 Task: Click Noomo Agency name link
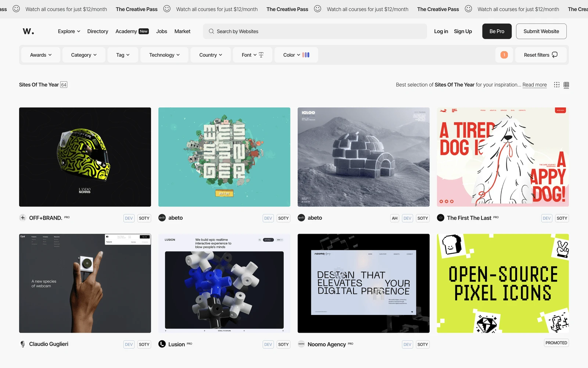click(327, 344)
